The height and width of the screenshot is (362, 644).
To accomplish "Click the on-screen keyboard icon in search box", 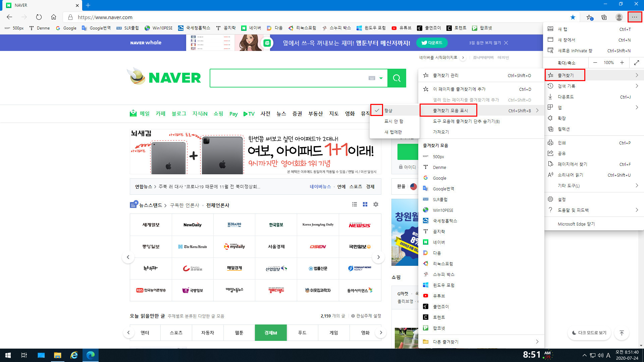I will 372,78.
